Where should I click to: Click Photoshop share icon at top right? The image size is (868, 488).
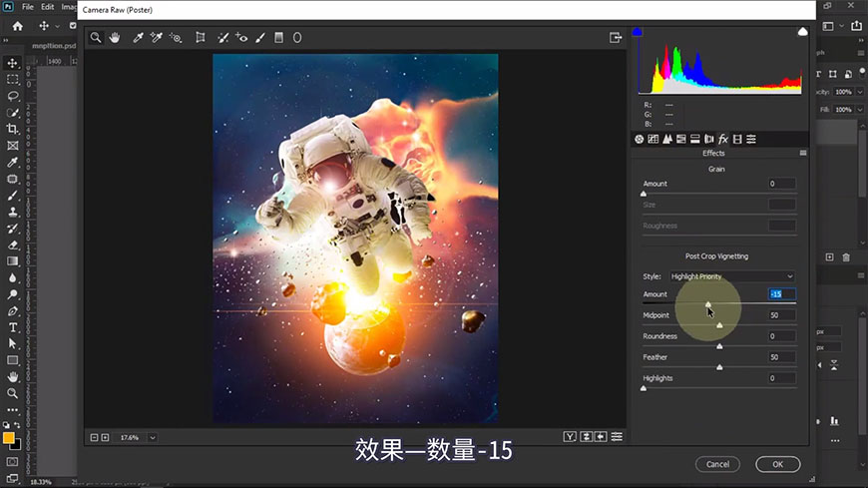click(856, 26)
